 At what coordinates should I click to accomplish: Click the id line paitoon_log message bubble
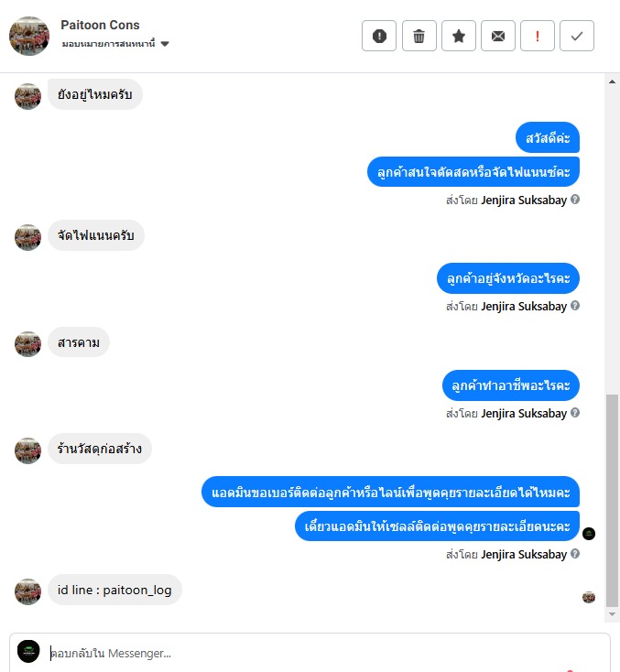pyautogui.click(x=114, y=590)
